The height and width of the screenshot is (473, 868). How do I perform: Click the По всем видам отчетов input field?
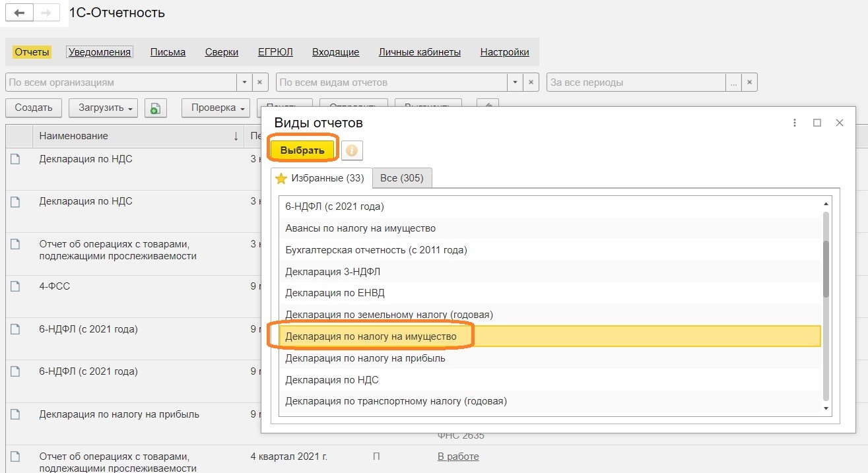click(x=392, y=82)
